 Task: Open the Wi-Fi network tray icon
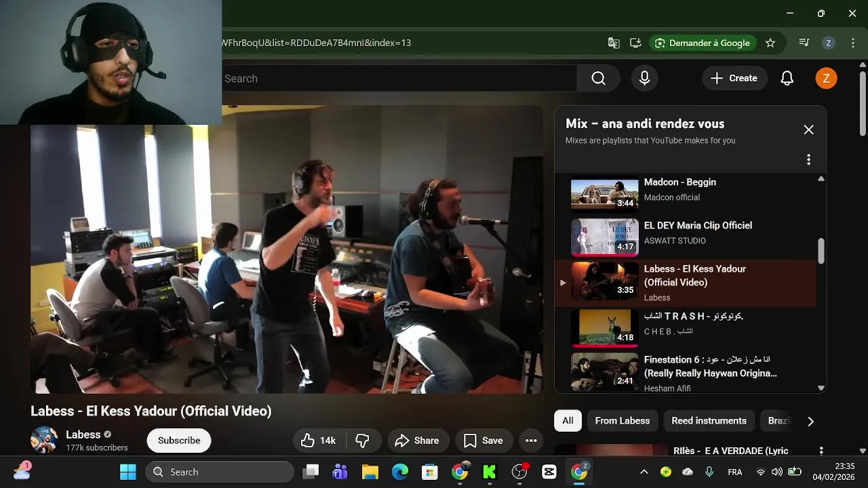click(x=761, y=472)
